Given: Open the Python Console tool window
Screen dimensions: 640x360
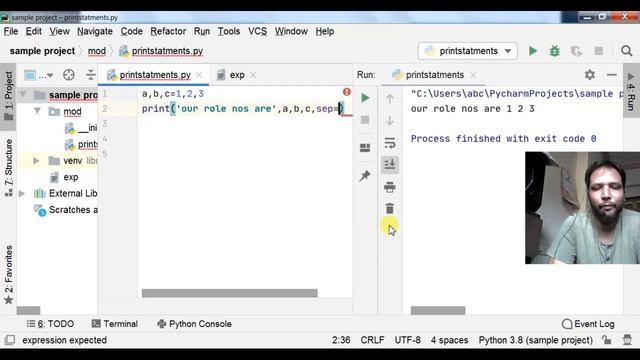Looking at the screenshot, I should tap(194, 324).
